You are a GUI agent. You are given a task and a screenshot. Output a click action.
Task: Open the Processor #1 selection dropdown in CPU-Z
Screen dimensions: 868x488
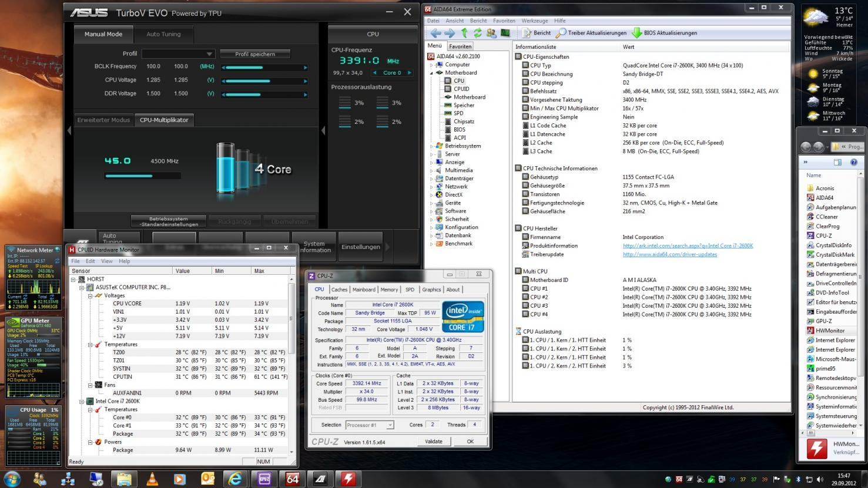pos(370,425)
